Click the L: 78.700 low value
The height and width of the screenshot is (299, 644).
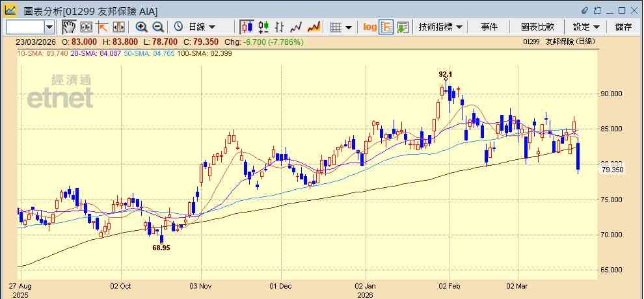(160, 42)
